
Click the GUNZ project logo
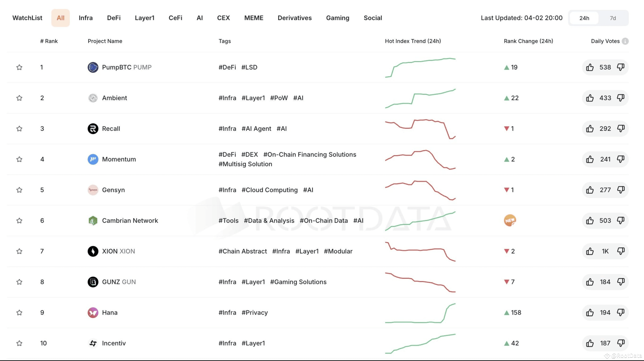pyautogui.click(x=93, y=282)
